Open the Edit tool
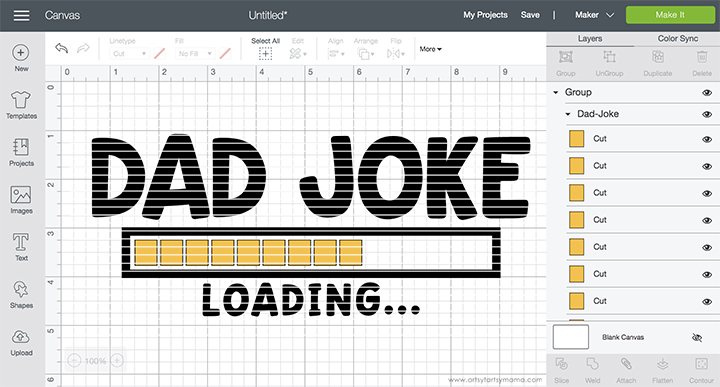This screenshot has width=720, height=387. pyautogui.click(x=298, y=49)
